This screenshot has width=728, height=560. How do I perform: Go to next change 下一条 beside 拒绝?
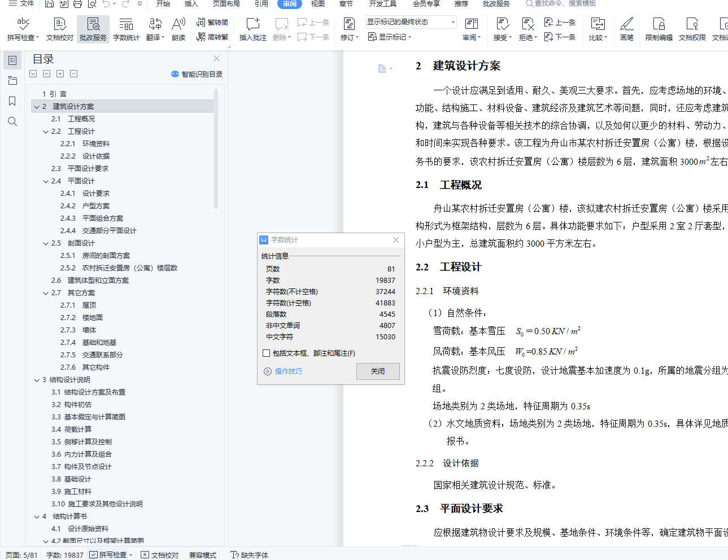coord(560,37)
